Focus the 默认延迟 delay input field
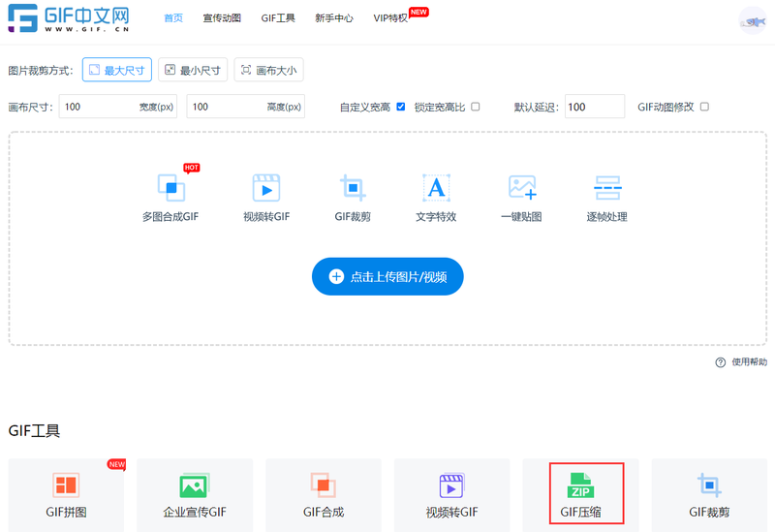The image size is (775, 532). click(594, 107)
